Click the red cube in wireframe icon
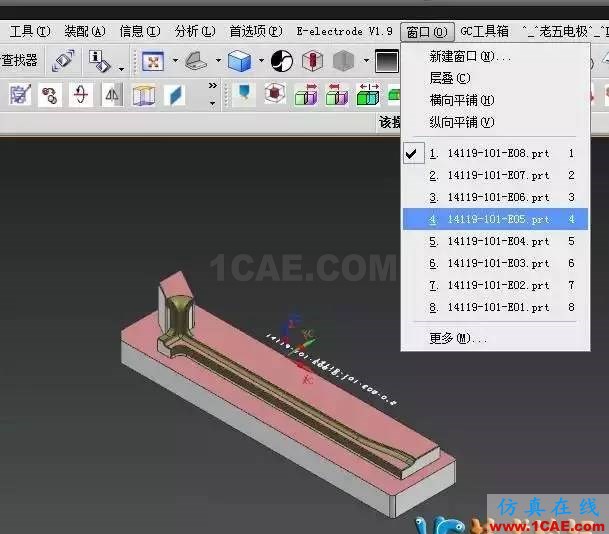 click(275, 94)
